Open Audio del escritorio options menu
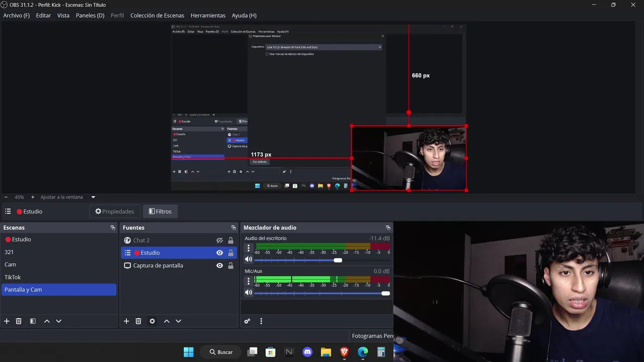 click(248, 248)
